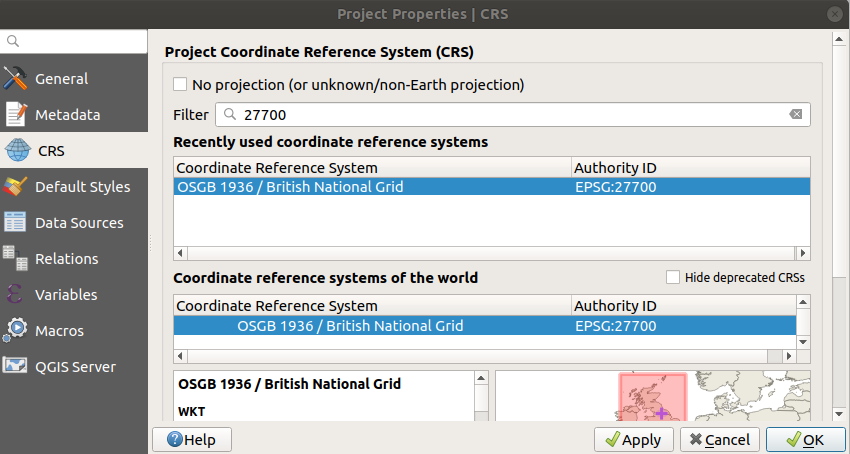The image size is (850, 454).
Task: Open the Relations icon in sidebar
Action: (x=15, y=258)
